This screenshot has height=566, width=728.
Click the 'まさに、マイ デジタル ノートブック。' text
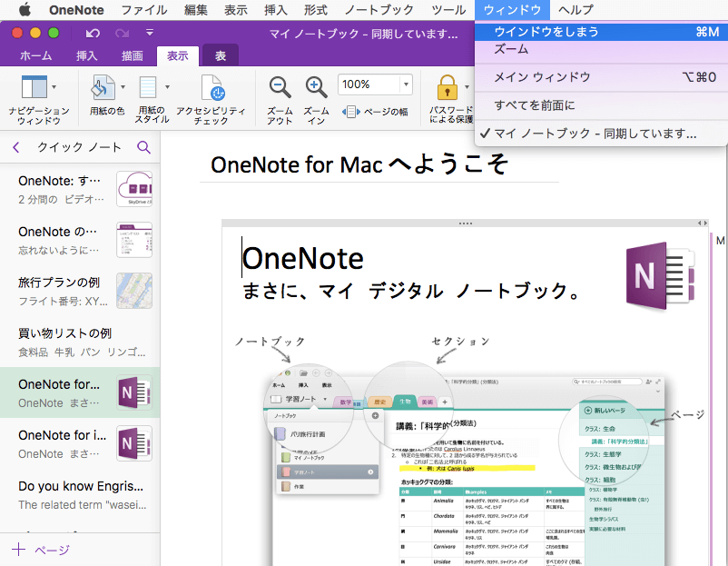tap(411, 292)
